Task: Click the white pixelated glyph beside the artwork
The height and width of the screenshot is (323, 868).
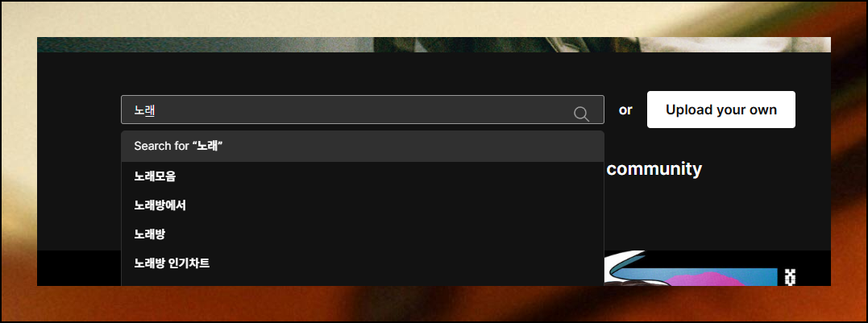Action: coord(789,277)
